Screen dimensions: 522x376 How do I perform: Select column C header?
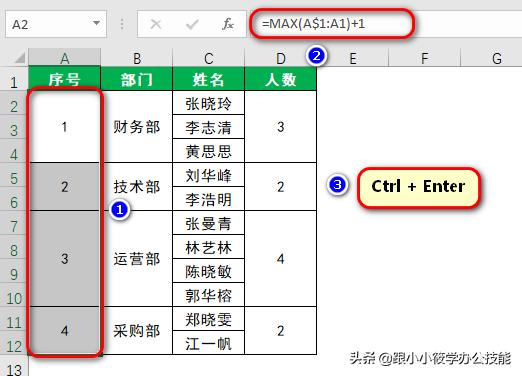point(209,58)
